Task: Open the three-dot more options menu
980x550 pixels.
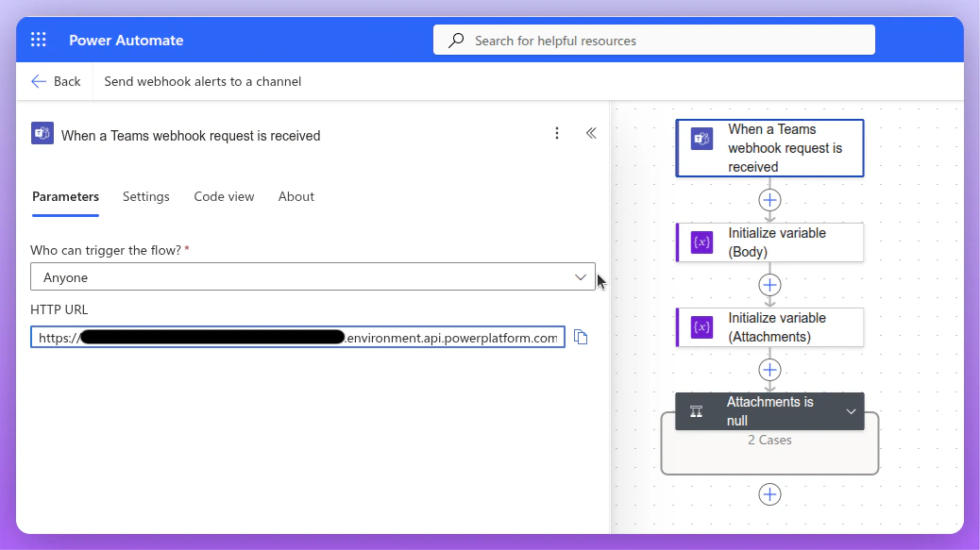Action: coord(557,133)
